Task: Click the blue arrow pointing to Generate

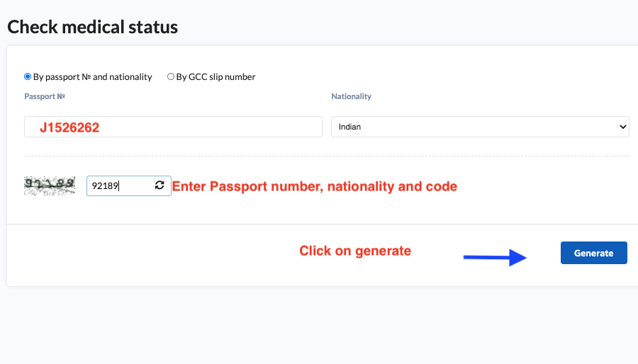Action: 495,258
